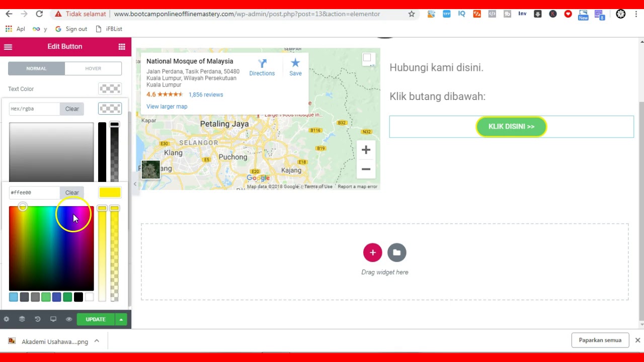Click the #ffee00 hex input field

34,193
